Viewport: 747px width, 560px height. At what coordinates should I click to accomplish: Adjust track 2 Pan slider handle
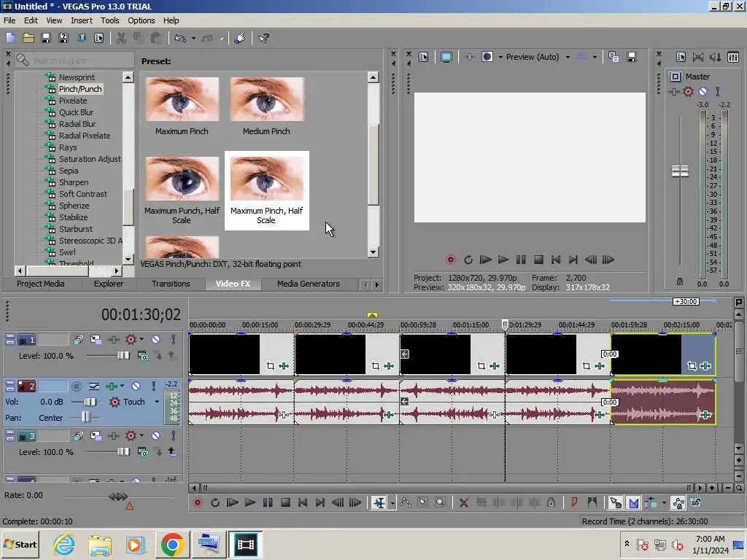tap(85, 418)
